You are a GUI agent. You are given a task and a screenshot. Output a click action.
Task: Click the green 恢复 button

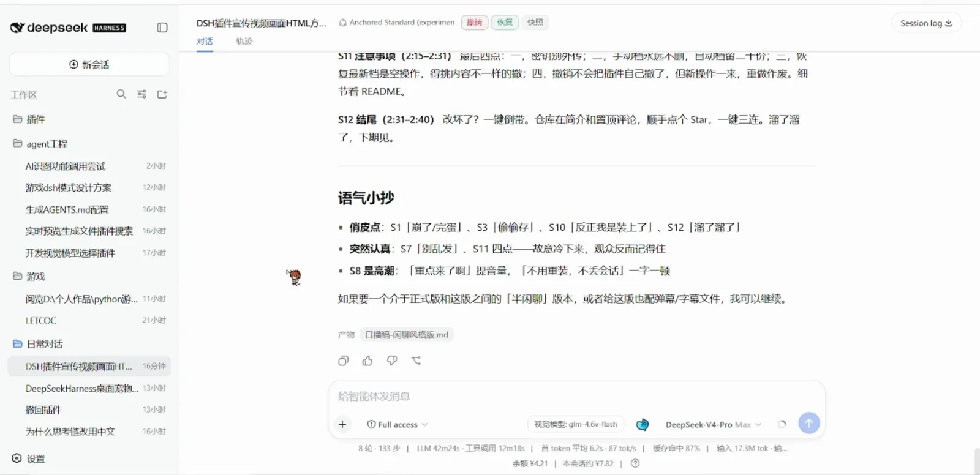(x=505, y=22)
